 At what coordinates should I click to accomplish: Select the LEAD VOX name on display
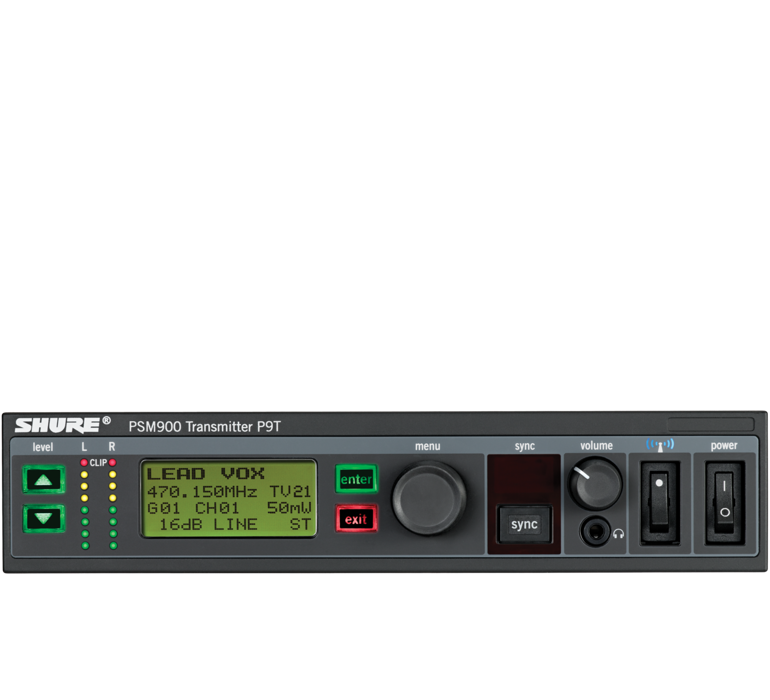click(x=206, y=474)
